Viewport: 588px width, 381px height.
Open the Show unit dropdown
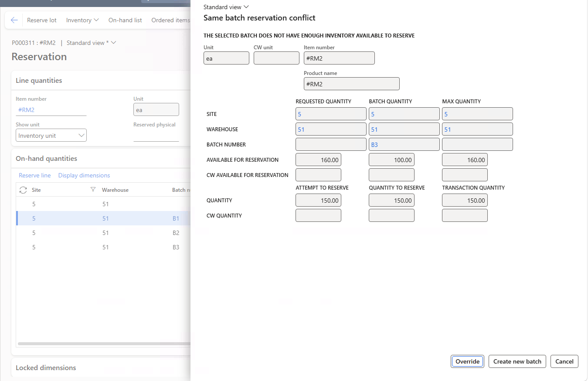[51, 136]
